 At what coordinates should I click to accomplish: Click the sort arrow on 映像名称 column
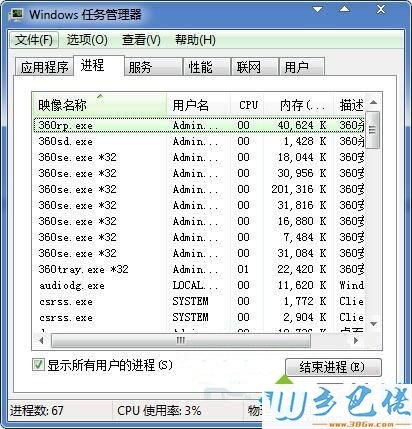pos(100,96)
